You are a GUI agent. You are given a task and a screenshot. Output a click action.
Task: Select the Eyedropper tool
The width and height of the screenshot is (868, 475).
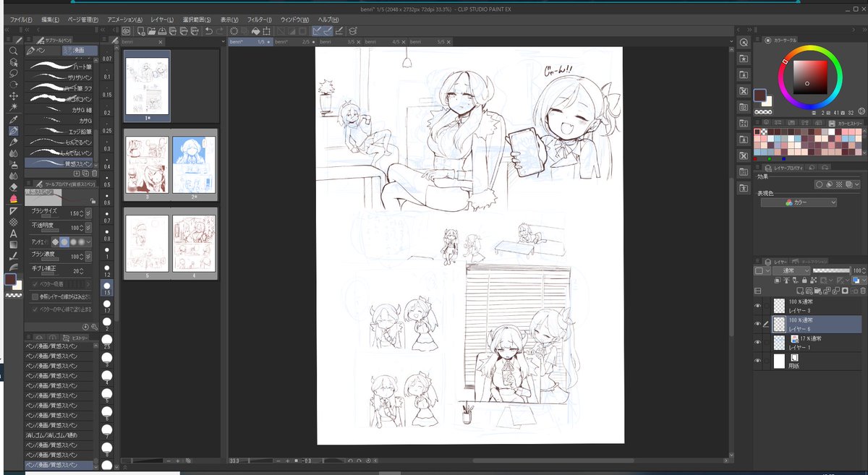point(13,119)
